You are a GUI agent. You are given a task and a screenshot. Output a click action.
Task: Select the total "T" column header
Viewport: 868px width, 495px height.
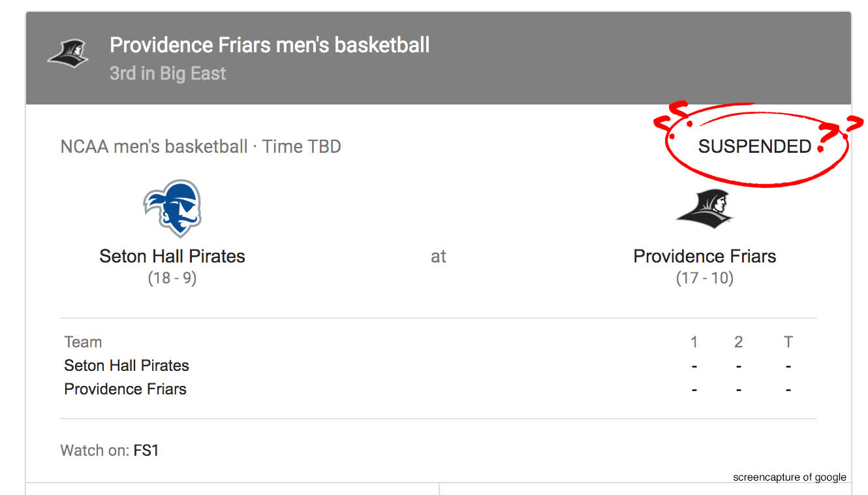point(788,342)
